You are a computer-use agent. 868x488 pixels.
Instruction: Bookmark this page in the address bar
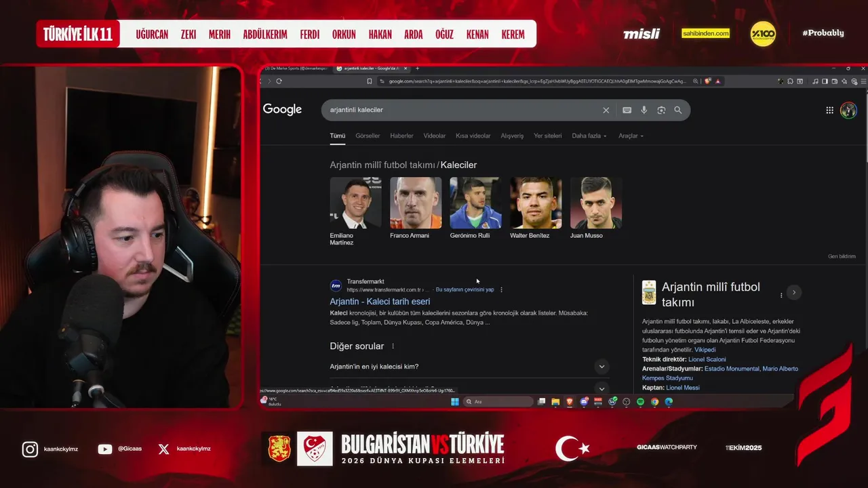(x=369, y=81)
